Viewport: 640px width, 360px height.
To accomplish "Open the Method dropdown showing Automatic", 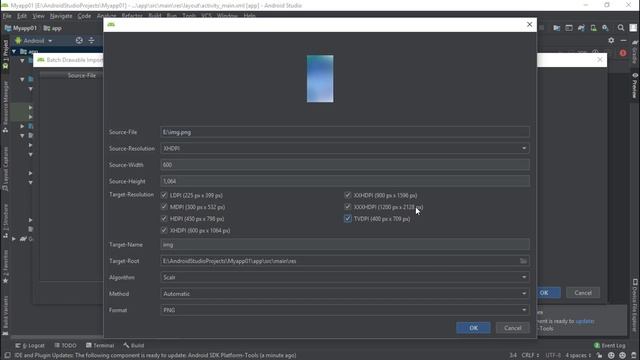I will pos(345,293).
